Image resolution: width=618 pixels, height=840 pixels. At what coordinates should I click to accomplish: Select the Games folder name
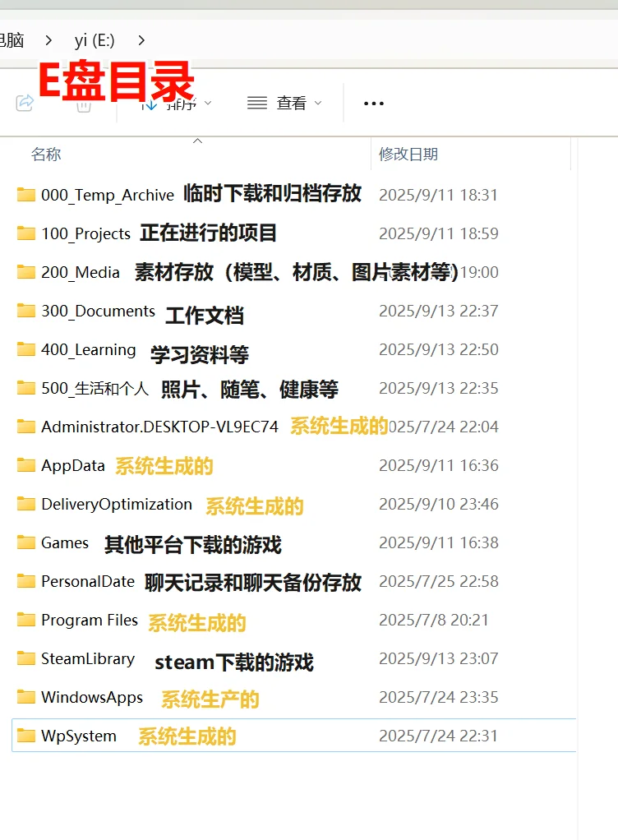pyautogui.click(x=65, y=542)
